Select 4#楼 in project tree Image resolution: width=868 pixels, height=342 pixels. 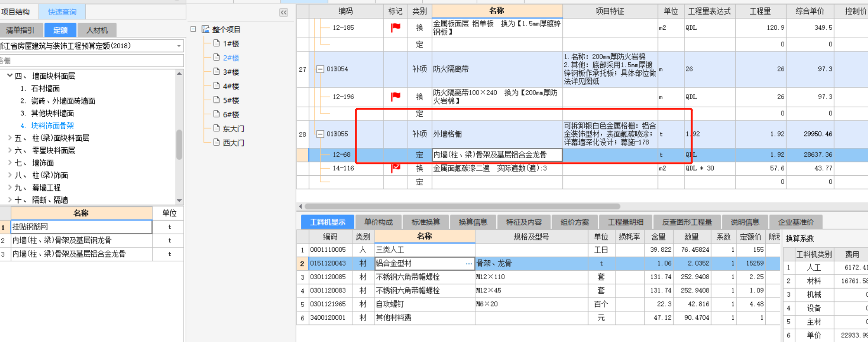[x=231, y=86]
